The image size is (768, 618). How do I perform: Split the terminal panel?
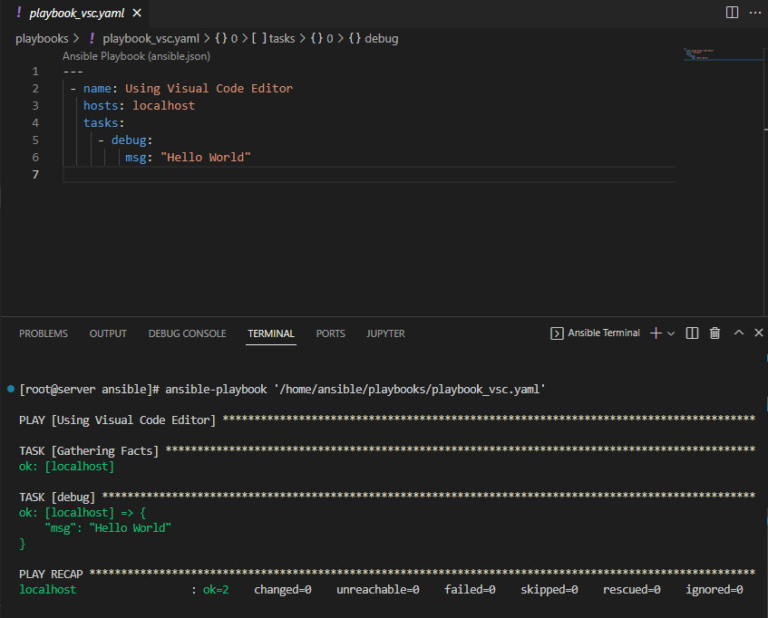tap(692, 333)
